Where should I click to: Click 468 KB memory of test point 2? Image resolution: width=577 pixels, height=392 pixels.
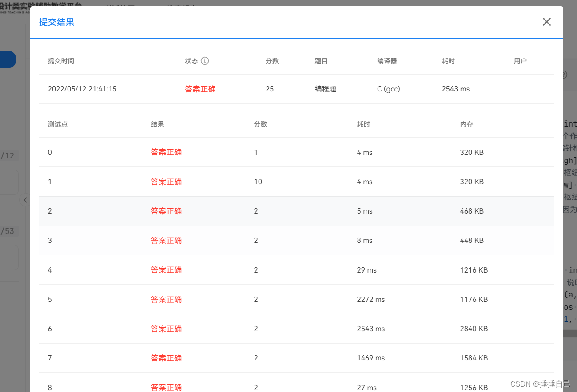tap(472, 211)
